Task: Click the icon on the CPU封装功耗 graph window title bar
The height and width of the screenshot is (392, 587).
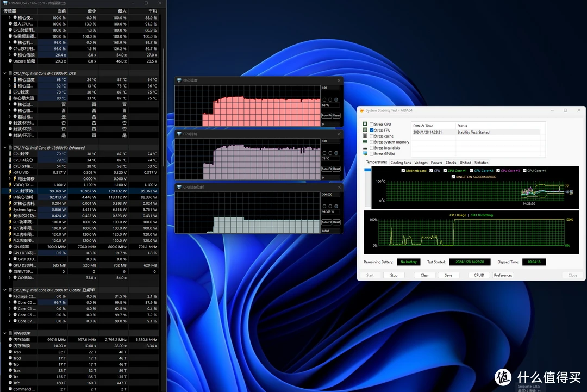Action: (x=179, y=187)
